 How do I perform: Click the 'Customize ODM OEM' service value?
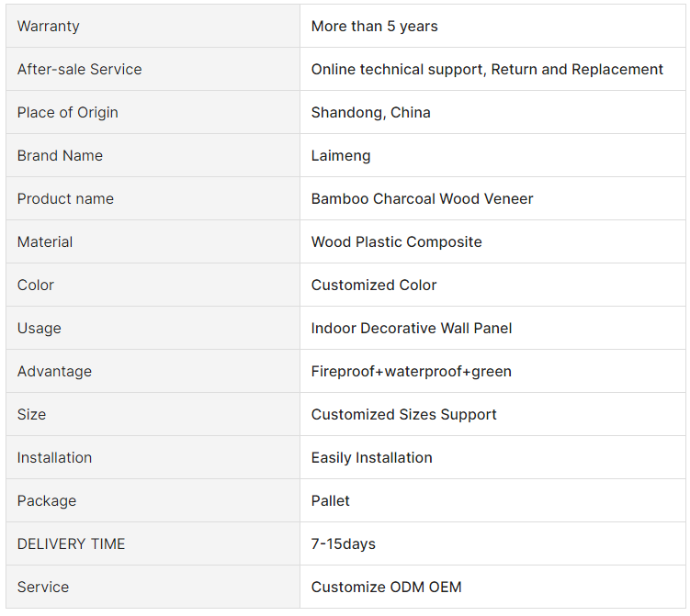[386, 588]
